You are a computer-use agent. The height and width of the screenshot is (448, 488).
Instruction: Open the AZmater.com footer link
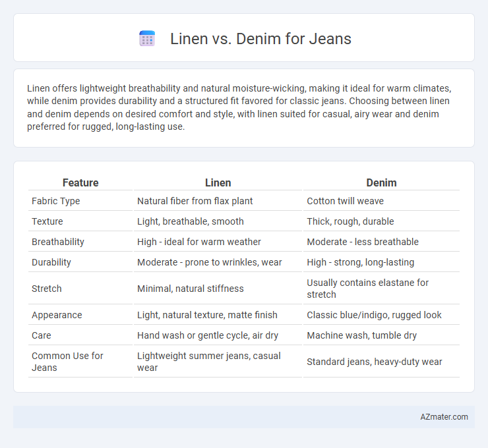(444, 417)
